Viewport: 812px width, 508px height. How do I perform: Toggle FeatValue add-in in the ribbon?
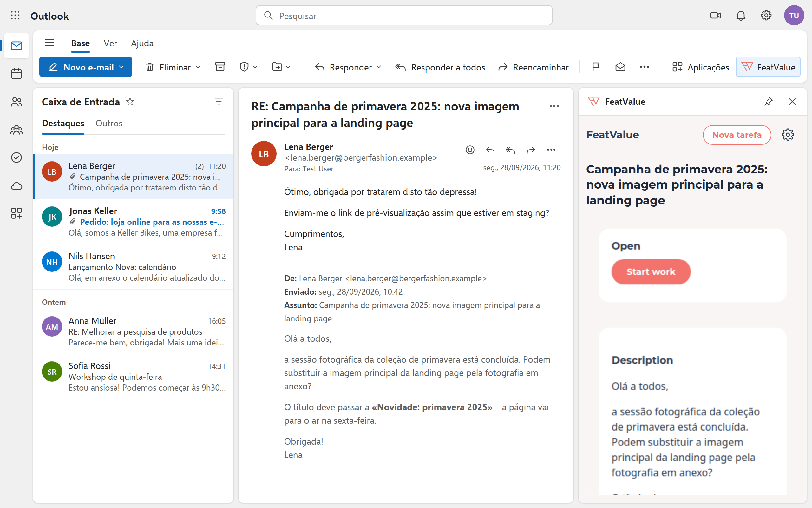[768, 67]
